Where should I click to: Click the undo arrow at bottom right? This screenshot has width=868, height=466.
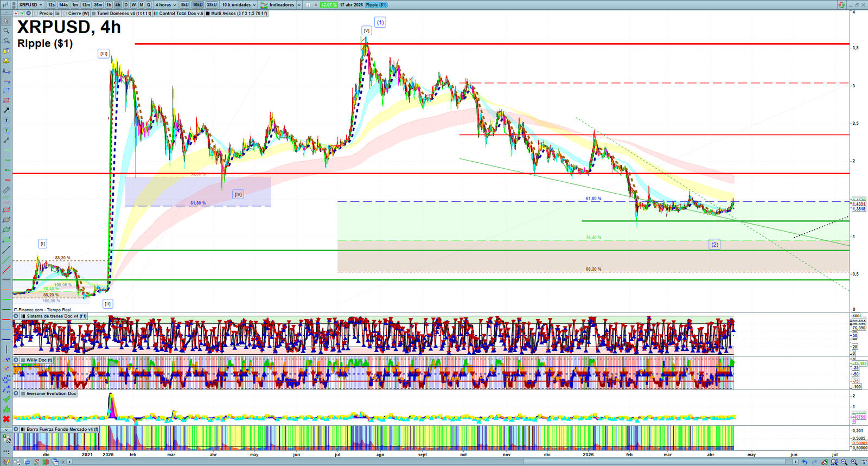(805, 462)
